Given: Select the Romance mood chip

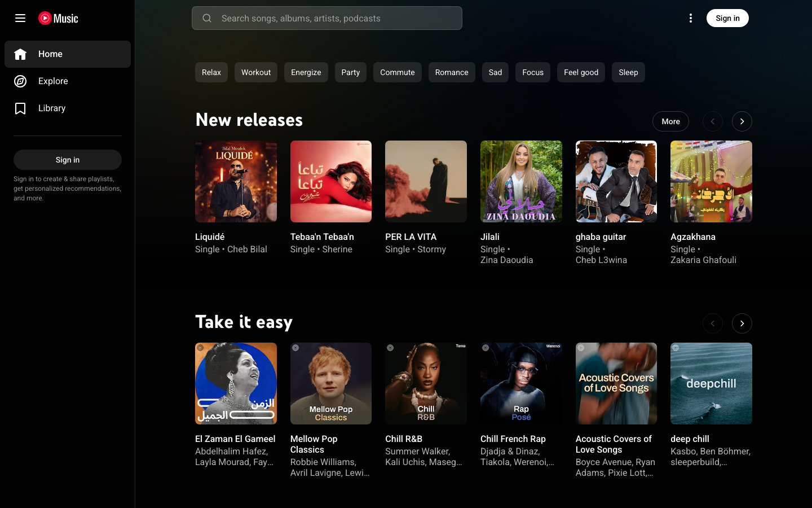Looking at the screenshot, I should pos(452,72).
